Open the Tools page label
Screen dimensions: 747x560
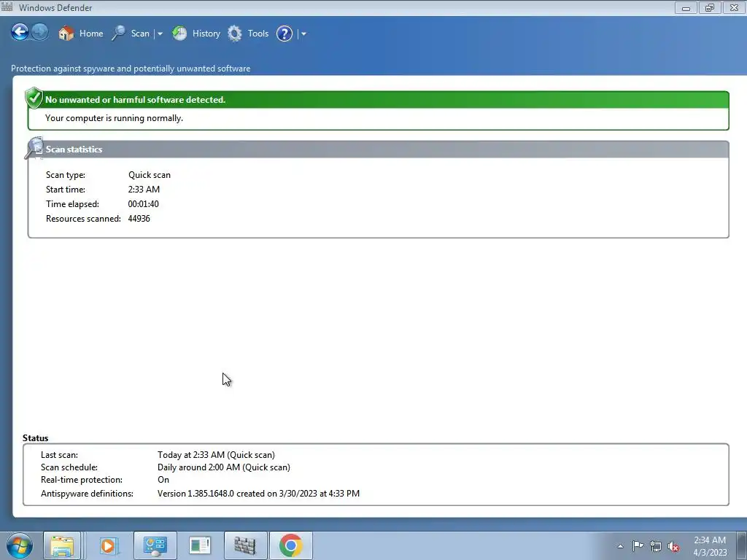(x=258, y=34)
